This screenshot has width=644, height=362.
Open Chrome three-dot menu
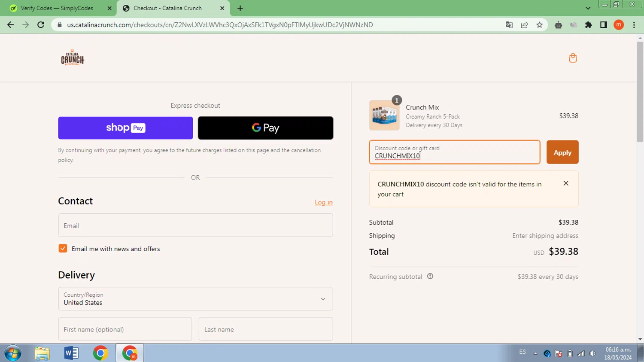click(634, 25)
